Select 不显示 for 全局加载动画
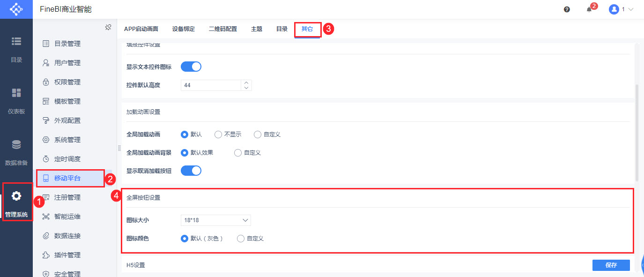The image size is (644, 277). (218, 135)
